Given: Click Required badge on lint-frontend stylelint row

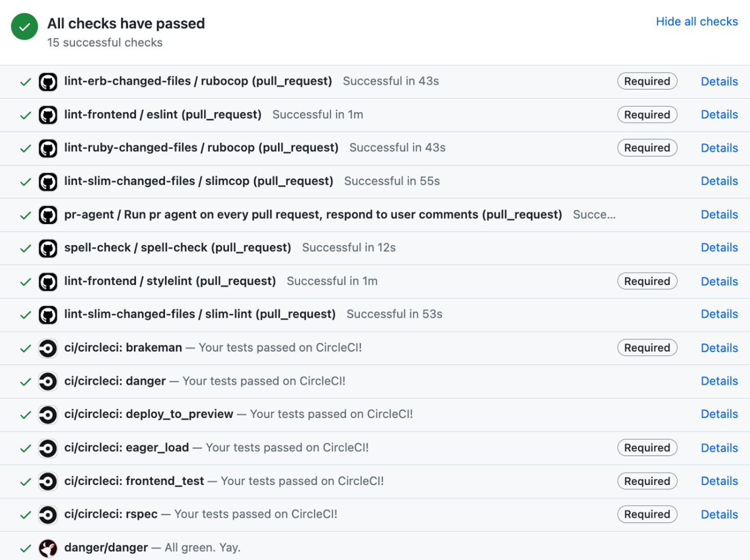Looking at the screenshot, I should [x=647, y=281].
